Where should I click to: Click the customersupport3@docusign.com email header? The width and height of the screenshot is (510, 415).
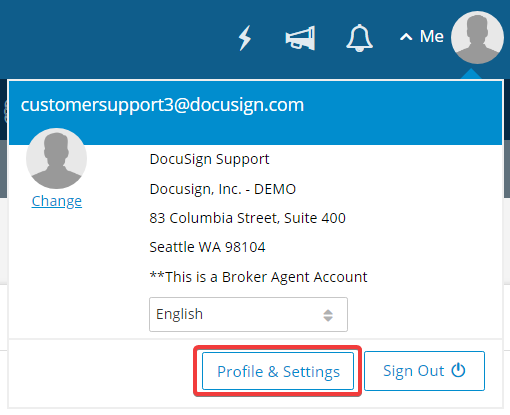point(162,105)
